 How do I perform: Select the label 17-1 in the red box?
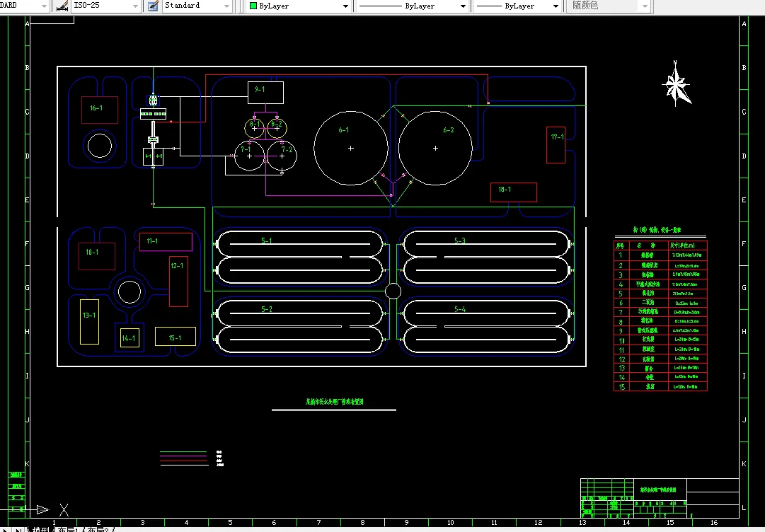click(557, 137)
